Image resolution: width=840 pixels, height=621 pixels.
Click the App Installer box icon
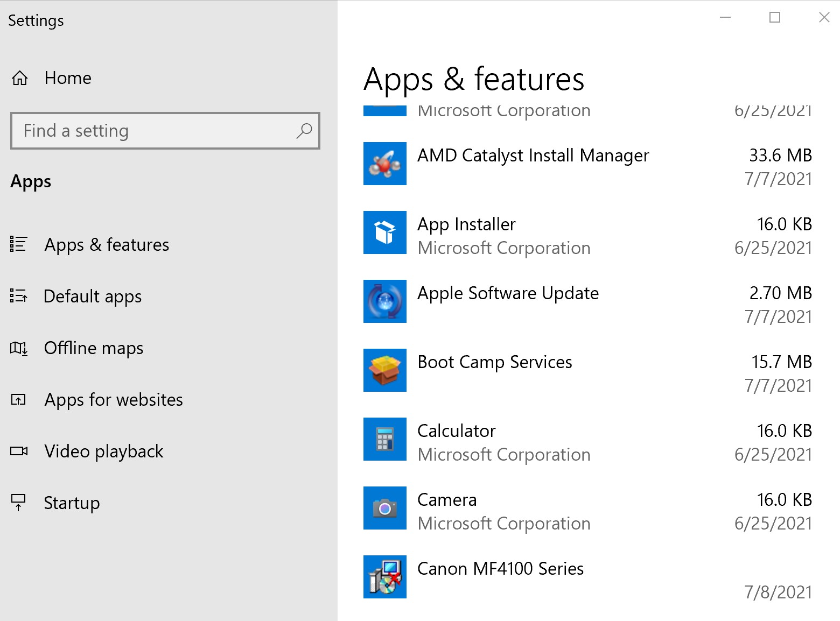(x=384, y=232)
